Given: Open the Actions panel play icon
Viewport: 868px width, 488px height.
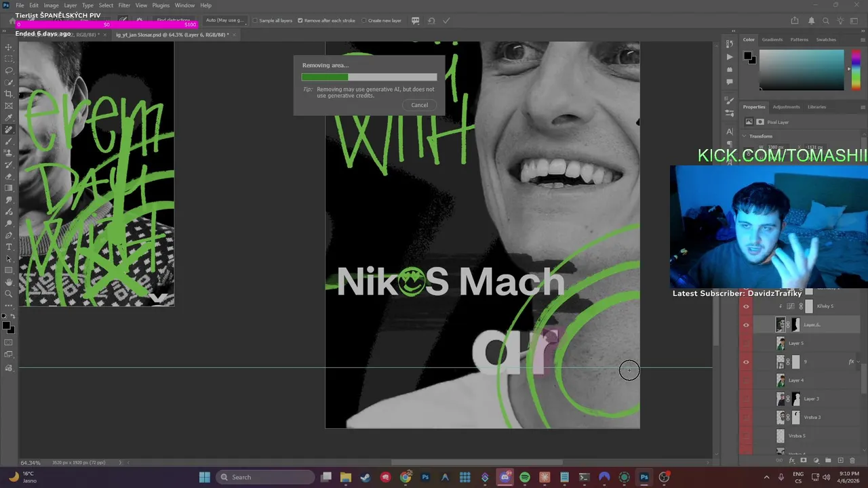Looking at the screenshot, I should [730, 57].
